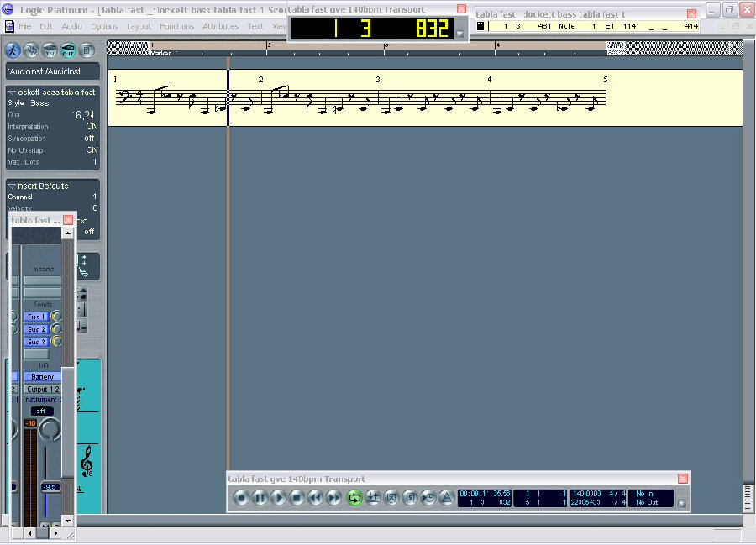Click the Bus 1 send button
This screenshot has width=756, height=545.
pyautogui.click(x=36, y=317)
